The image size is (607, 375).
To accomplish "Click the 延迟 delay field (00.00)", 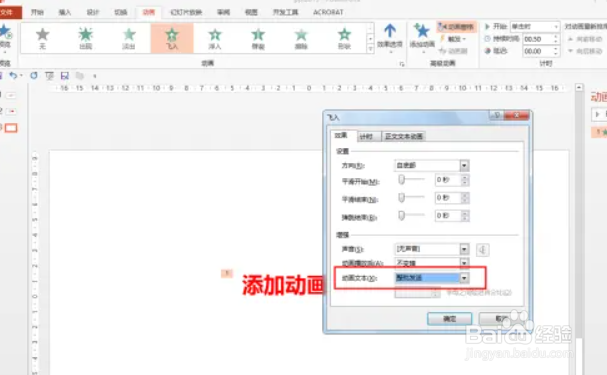I will coord(538,51).
